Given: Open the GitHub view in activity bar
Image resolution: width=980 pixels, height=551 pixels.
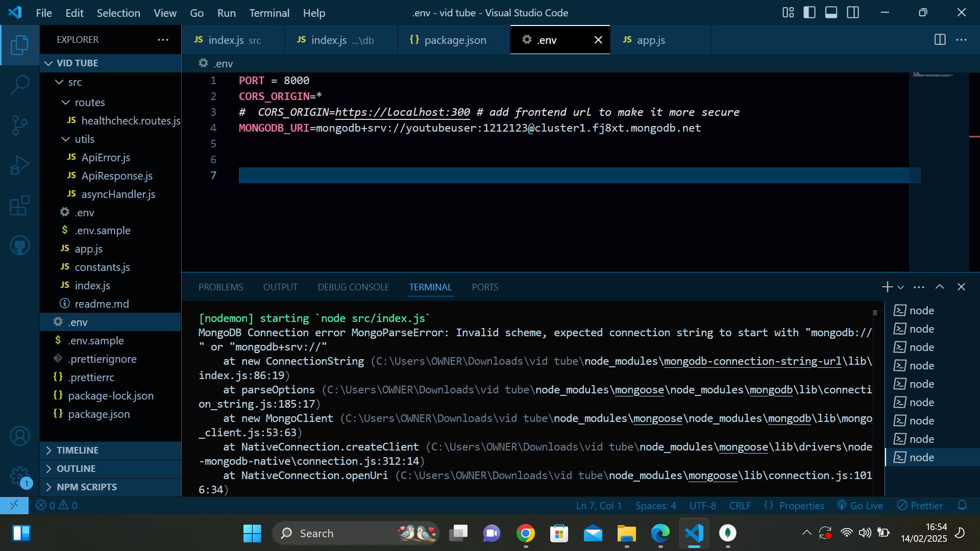Looking at the screenshot, I should [20, 245].
